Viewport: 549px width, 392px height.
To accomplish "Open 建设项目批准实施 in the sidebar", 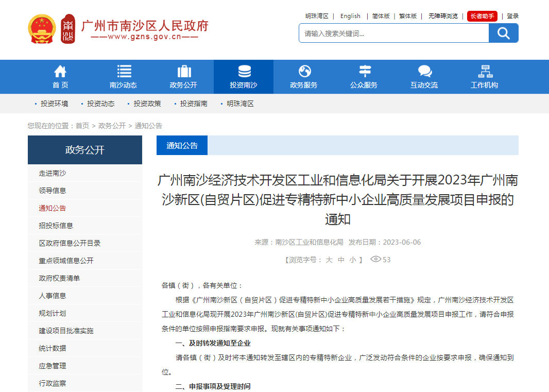I will pyautogui.click(x=66, y=331).
